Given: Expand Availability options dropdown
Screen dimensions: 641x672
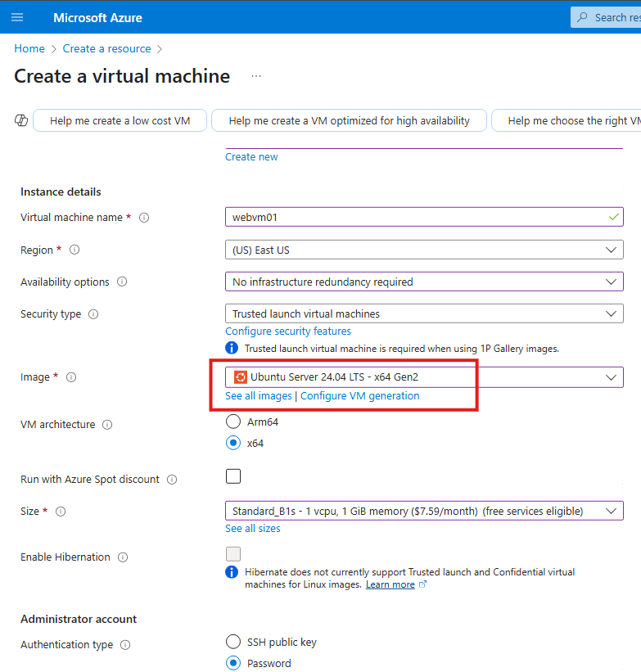Looking at the screenshot, I should (x=424, y=282).
